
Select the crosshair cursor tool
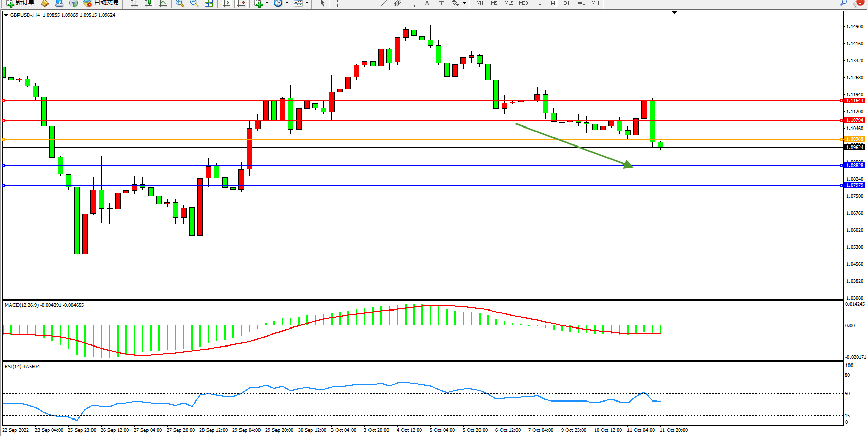tap(337, 3)
